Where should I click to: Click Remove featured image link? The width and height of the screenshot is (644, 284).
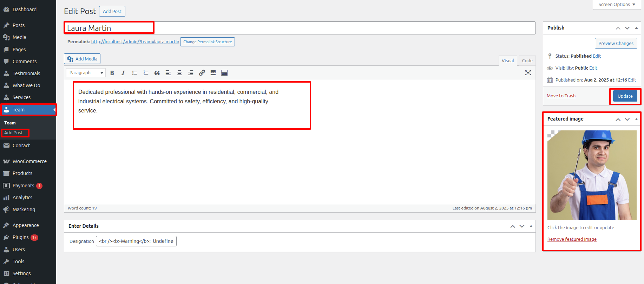[x=572, y=239]
